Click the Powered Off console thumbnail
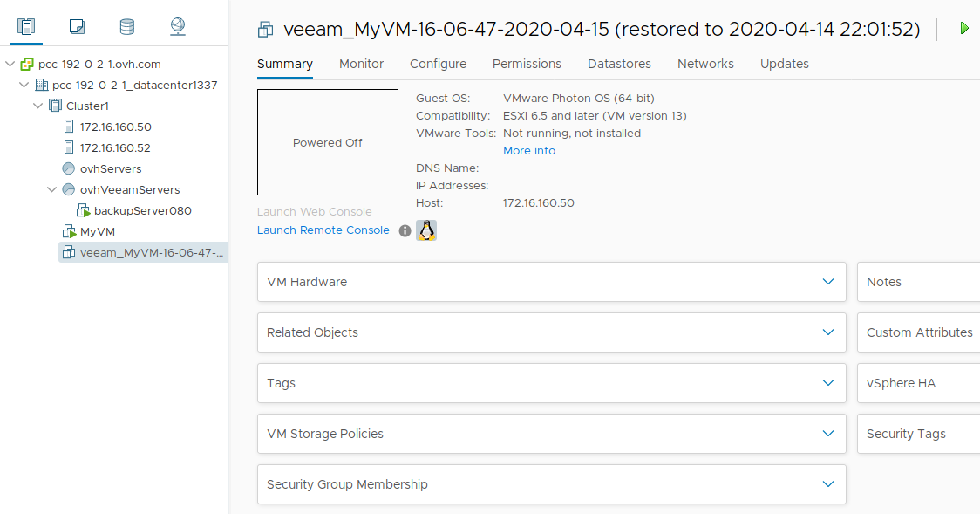This screenshot has width=980, height=514. [x=327, y=142]
